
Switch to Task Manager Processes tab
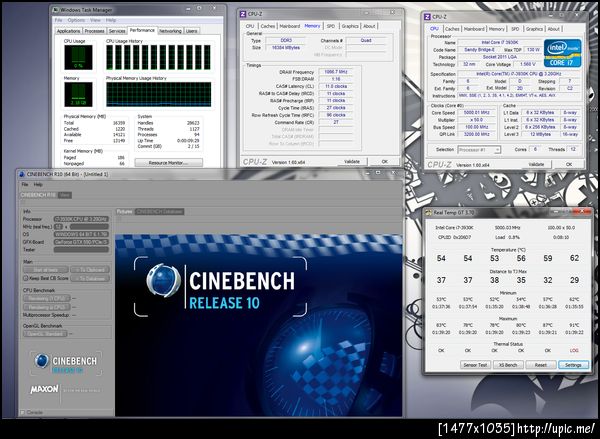click(x=95, y=31)
